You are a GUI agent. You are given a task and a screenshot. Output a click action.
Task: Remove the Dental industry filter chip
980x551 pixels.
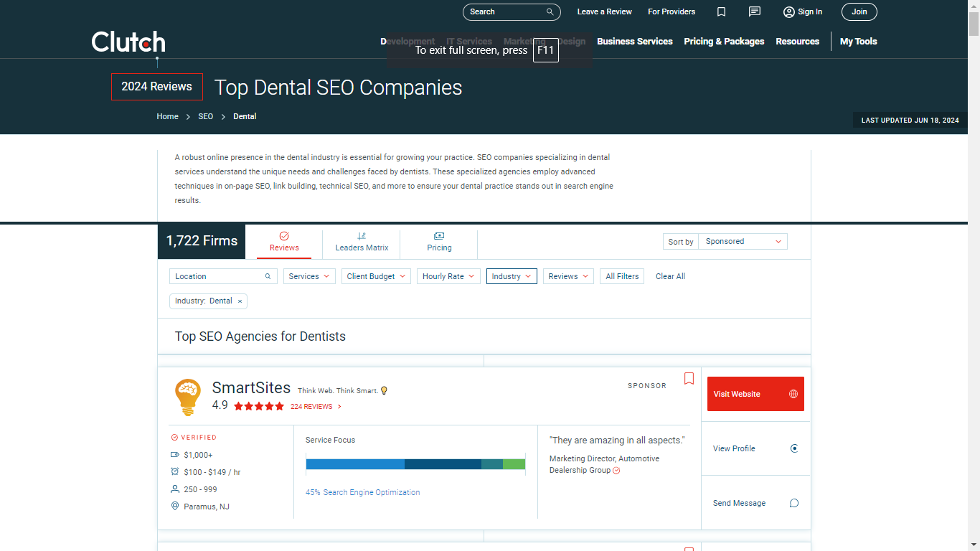pyautogui.click(x=240, y=301)
